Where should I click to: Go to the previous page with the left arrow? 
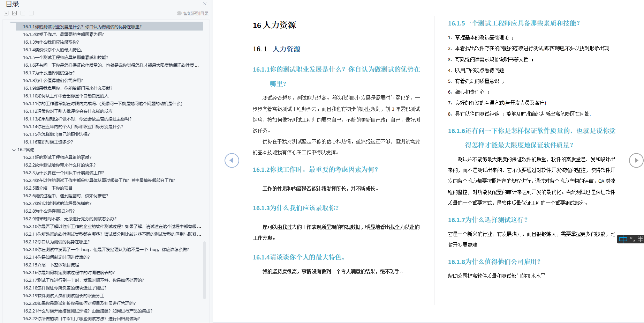[x=232, y=160]
